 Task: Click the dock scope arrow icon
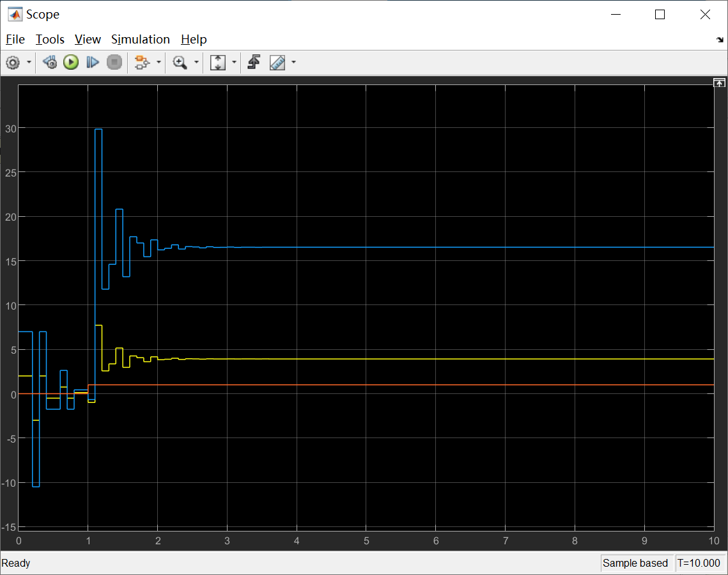pos(720,40)
